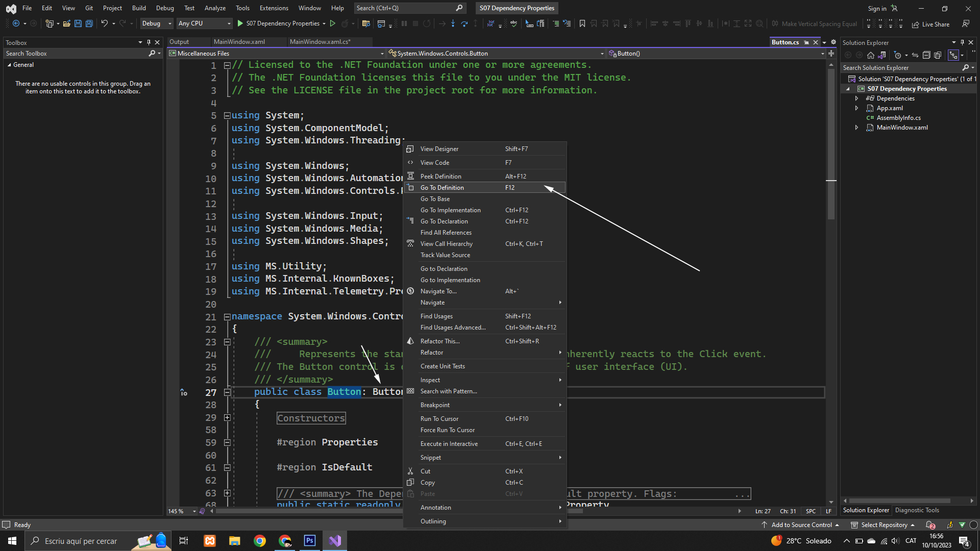This screenshot has width=980, height=551.
Task: Click Add to Source Control
Action: click(801, 525)
